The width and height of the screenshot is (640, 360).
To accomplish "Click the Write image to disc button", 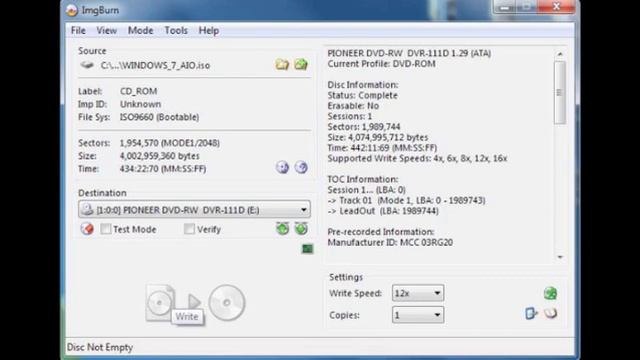I will [x=195, y=302].
